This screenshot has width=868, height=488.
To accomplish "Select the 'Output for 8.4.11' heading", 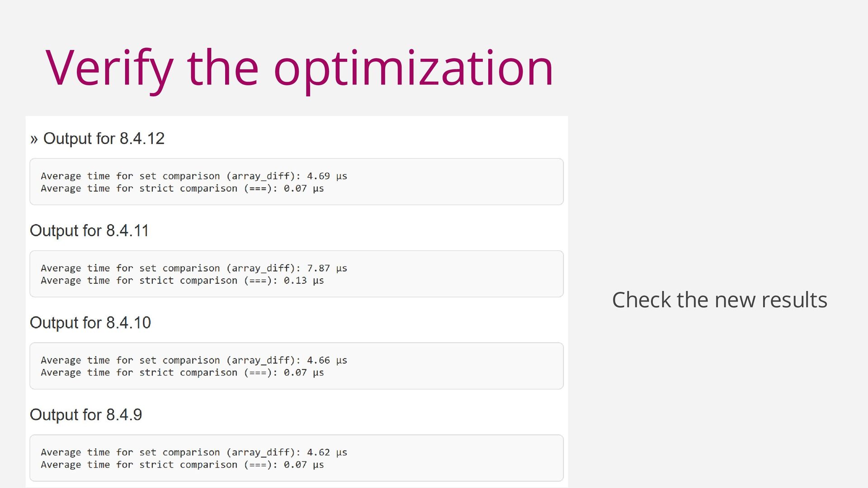I will point(89,230).
